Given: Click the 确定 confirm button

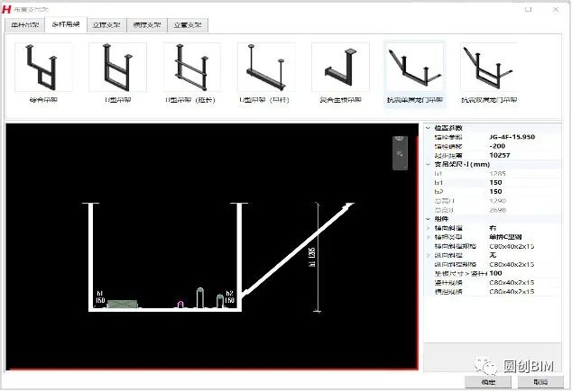Looking at the screenshot, I should point(488,382).
